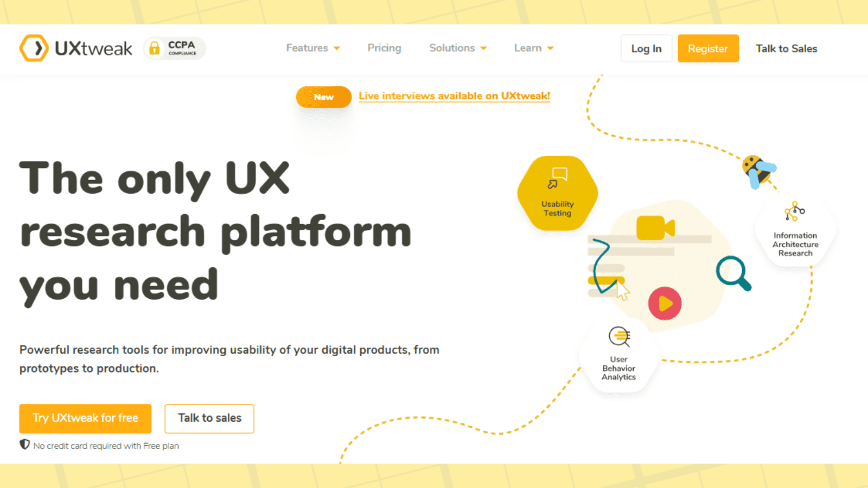This screenshot has height=488, width=868.
Task: Click the Log In button
Action: pyautogui.click(x=646, y=48)
